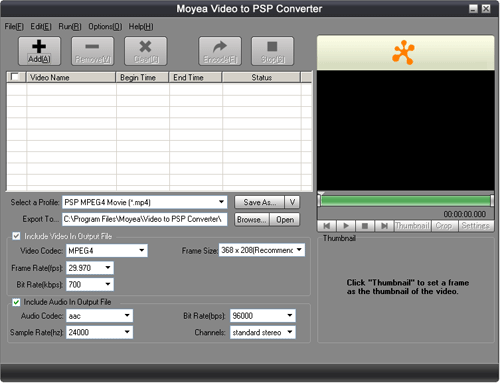
Task: Click the right trim handle of seek bar
Action: 492,200
